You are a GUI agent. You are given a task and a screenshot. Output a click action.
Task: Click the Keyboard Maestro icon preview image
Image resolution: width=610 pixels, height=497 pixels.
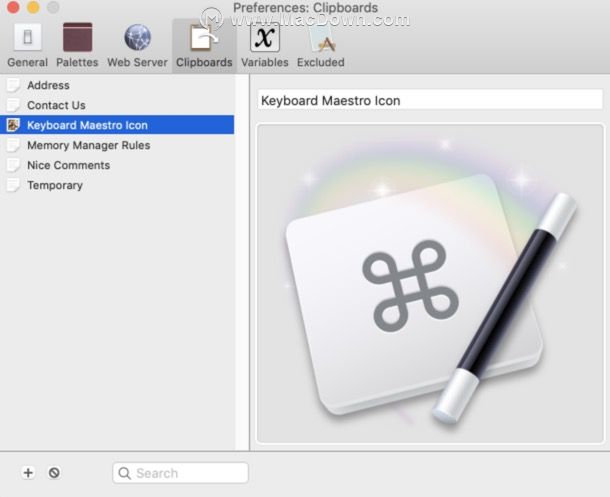click(x=430, y=284)
